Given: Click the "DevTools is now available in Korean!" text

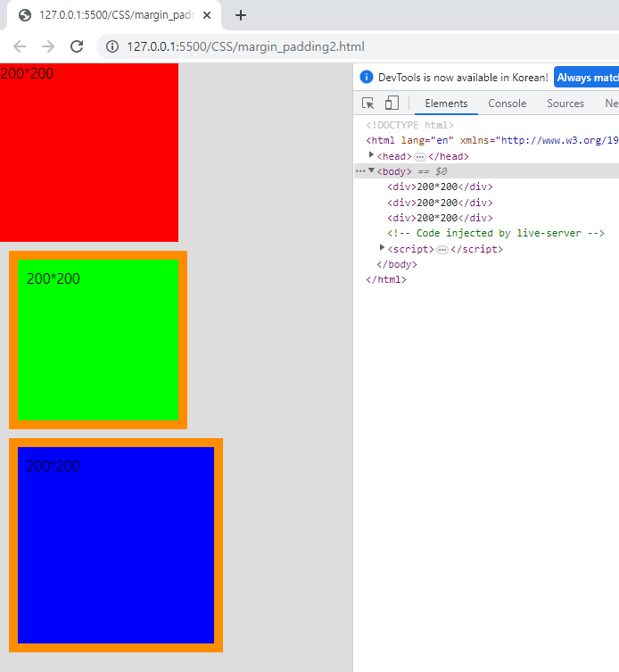Looking at the screenshot, I should point(463,78).
